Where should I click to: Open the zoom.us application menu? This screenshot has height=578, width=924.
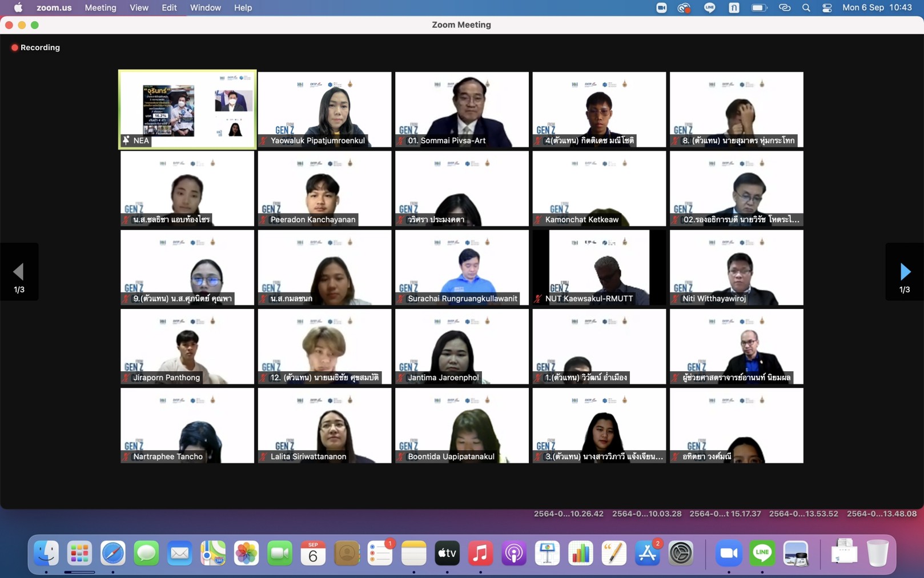click(54, 8)
